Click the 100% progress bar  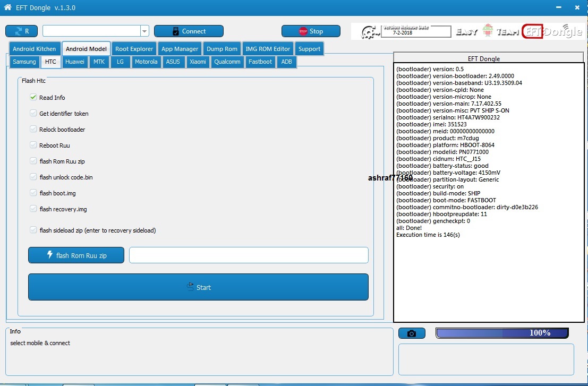tap(502, 333)
